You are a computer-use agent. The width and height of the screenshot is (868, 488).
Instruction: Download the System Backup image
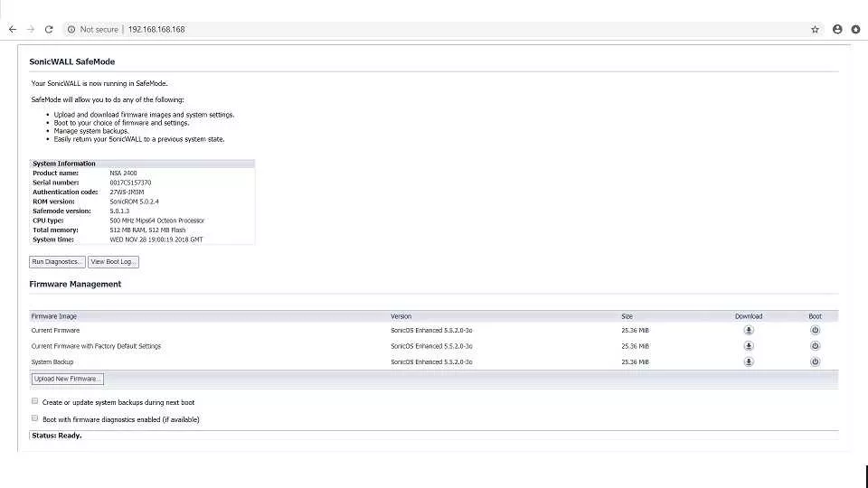tap(749, 361)
